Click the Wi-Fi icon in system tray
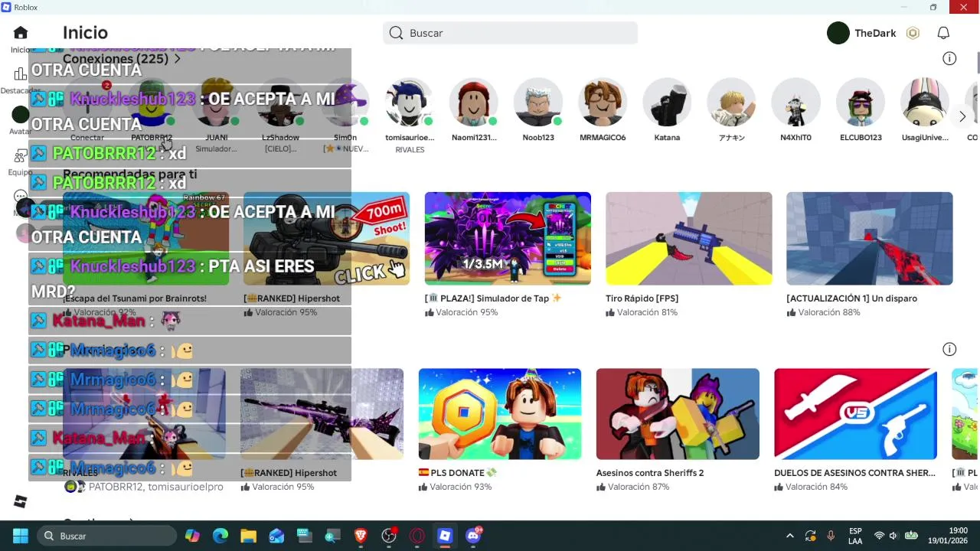The width and height of the screenshot is (980, 551). point(879,536)
